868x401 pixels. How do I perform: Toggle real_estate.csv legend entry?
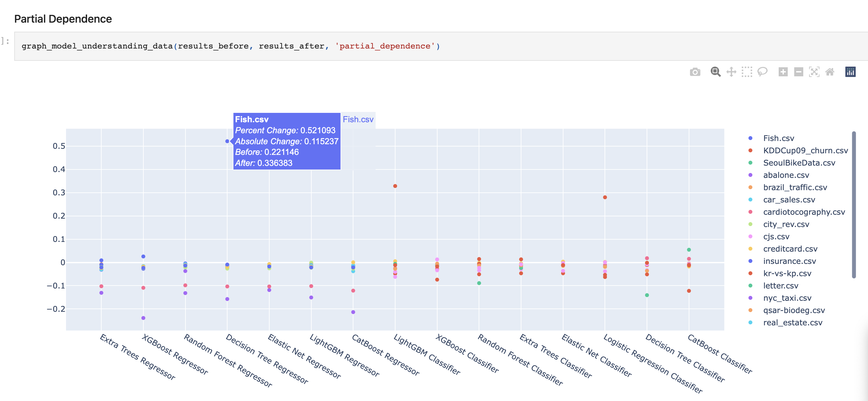coord(792,322)
